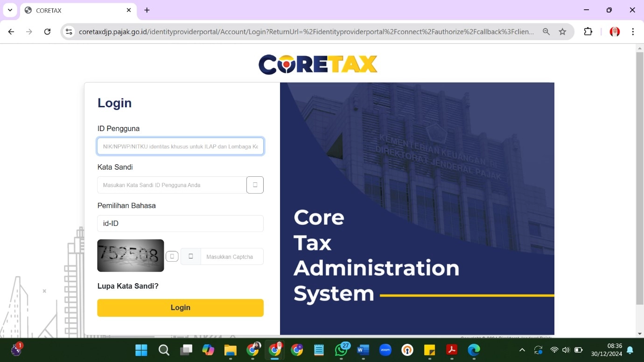Viewport: 644px width, 362px height.
Task: Bookmark this page with the star icon
Action: [x=562, y=32]
